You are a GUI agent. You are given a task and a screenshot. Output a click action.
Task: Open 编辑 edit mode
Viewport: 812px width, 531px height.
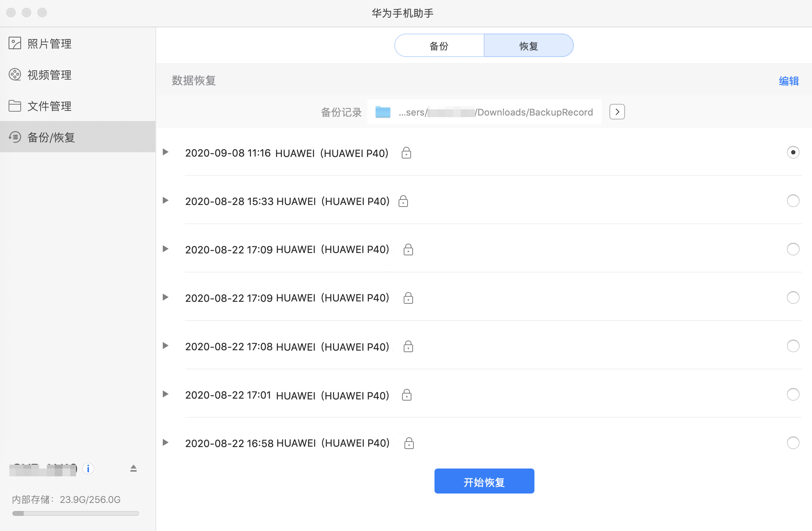click(788, 81)
